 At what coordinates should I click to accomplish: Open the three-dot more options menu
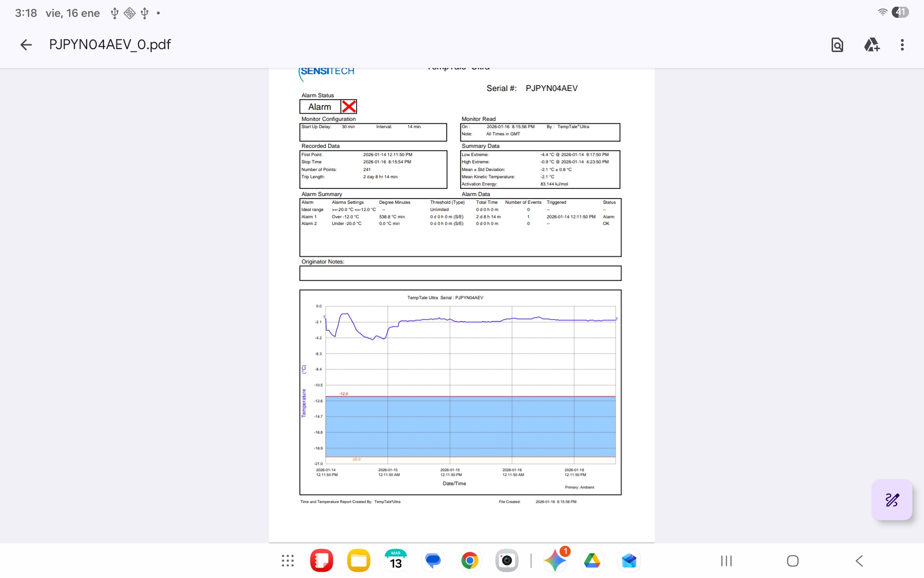(x=902, y=45)
